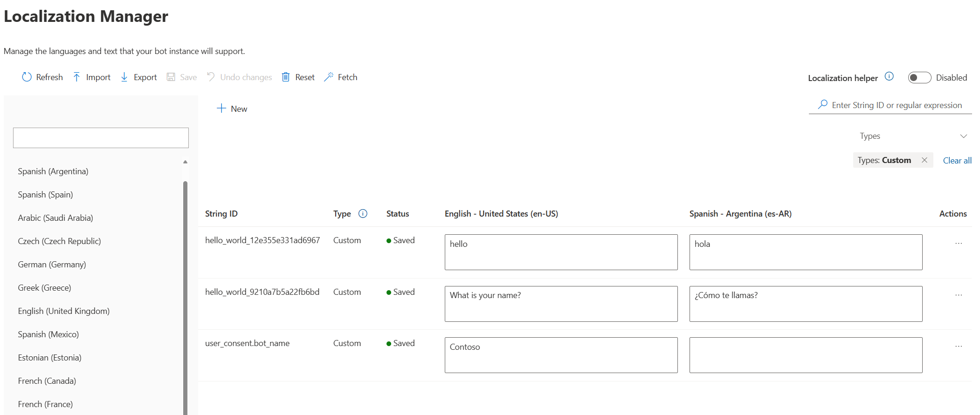Click the String ID search box
980x415 pixels.
pos(896,105)
